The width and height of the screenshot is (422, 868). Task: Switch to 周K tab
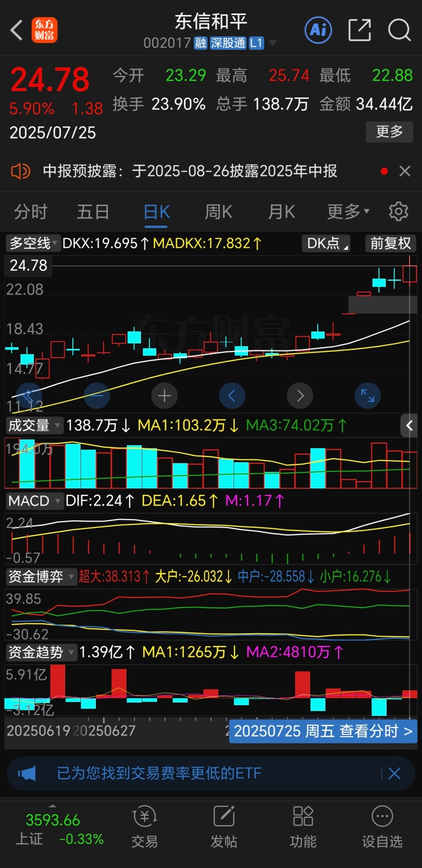(218, 212)
